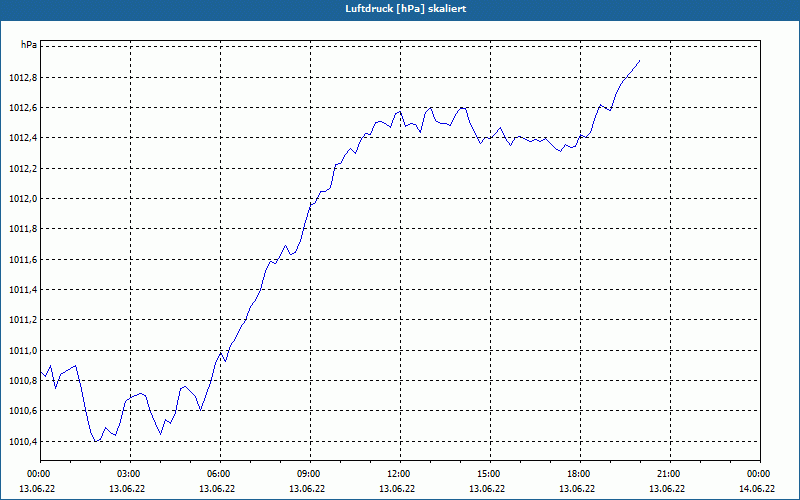Select the 1011,0 y-axis label
The image size is (800, 500).
(x=23, y=351)
